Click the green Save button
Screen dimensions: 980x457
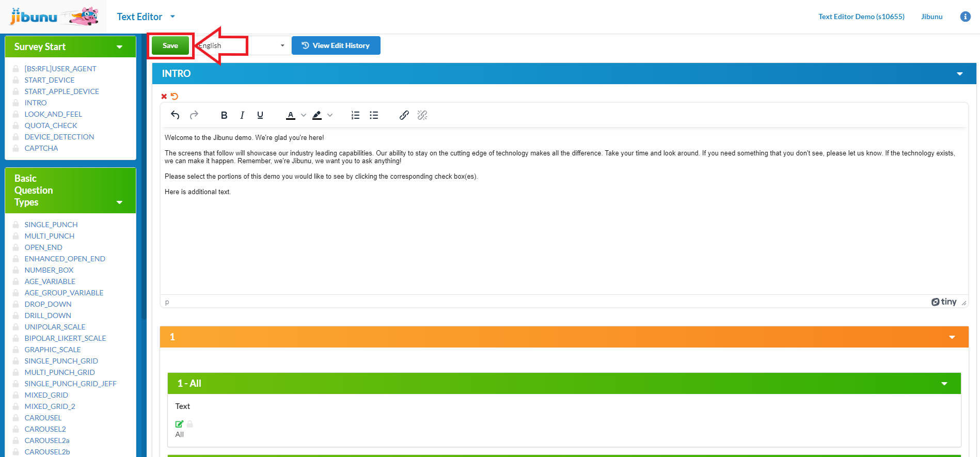coord(170,45)
